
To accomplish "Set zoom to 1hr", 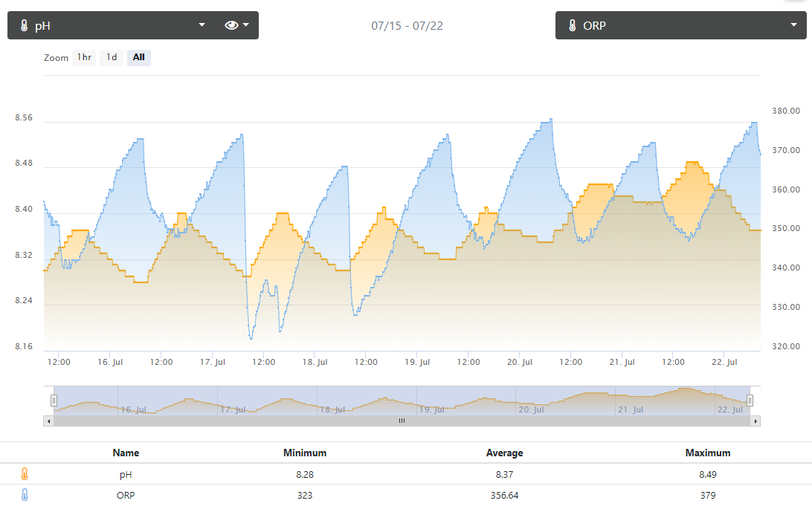I will [x=84, y=57].
